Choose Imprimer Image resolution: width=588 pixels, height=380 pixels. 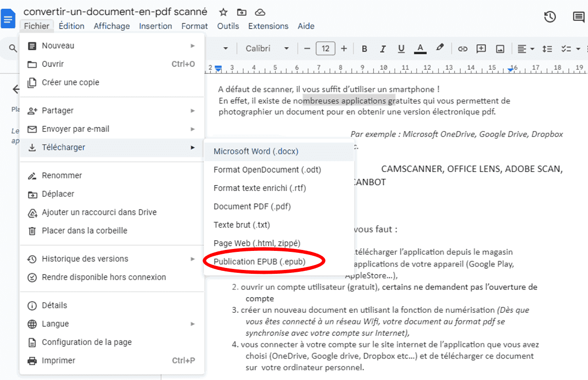tap(112, 361)
